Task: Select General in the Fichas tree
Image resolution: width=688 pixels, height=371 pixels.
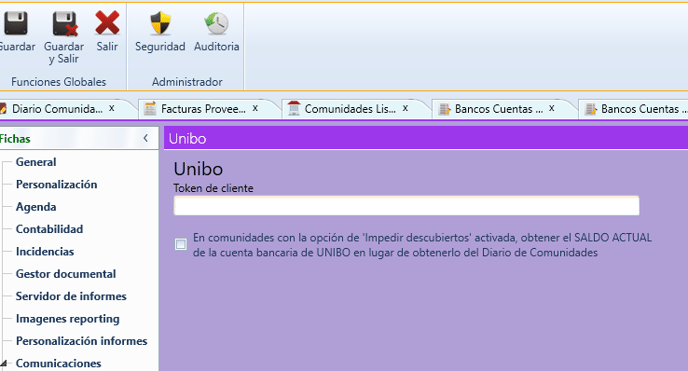Action: pos(36,162)
